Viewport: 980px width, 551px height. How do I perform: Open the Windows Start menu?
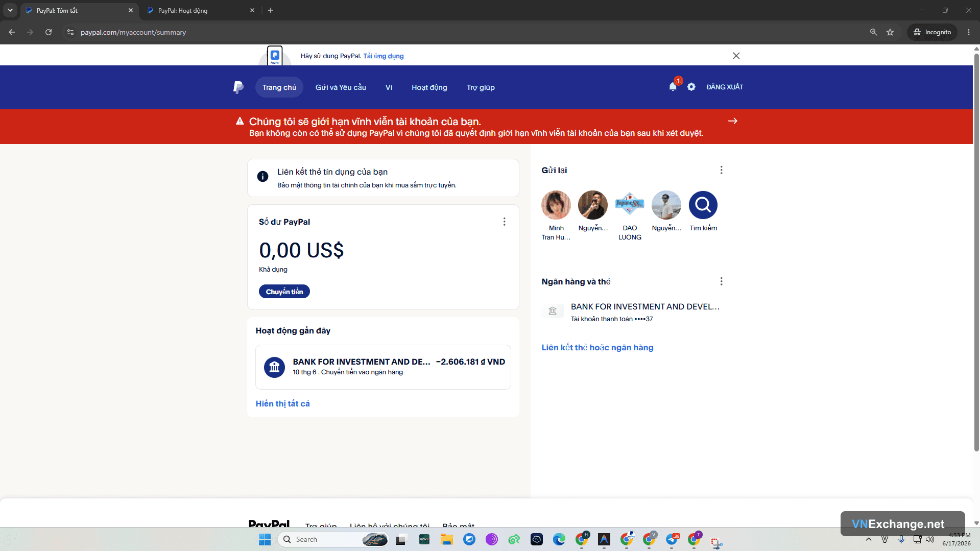265,539
